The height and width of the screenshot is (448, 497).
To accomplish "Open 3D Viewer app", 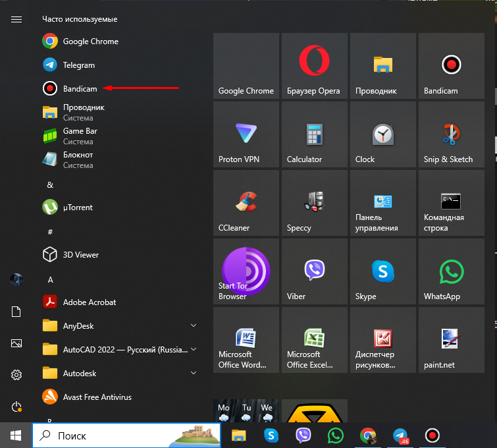I will pyautogui.click(x=119, y=255).
